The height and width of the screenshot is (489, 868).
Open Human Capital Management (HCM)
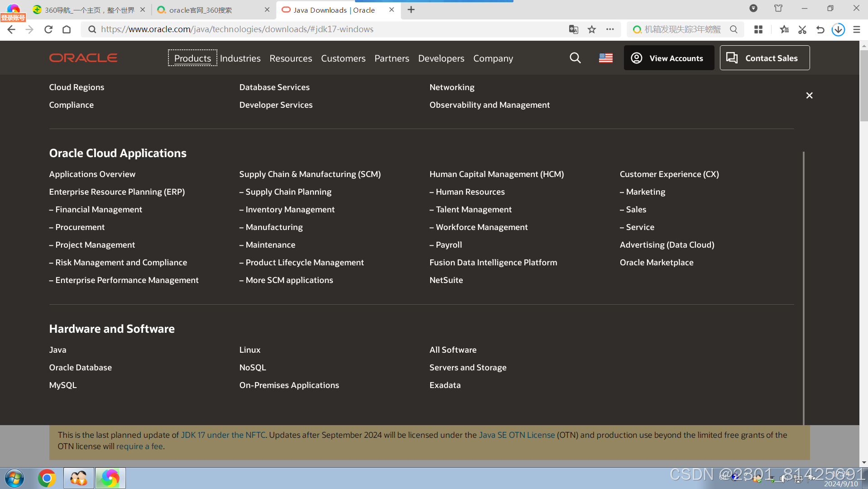[497, 174]
